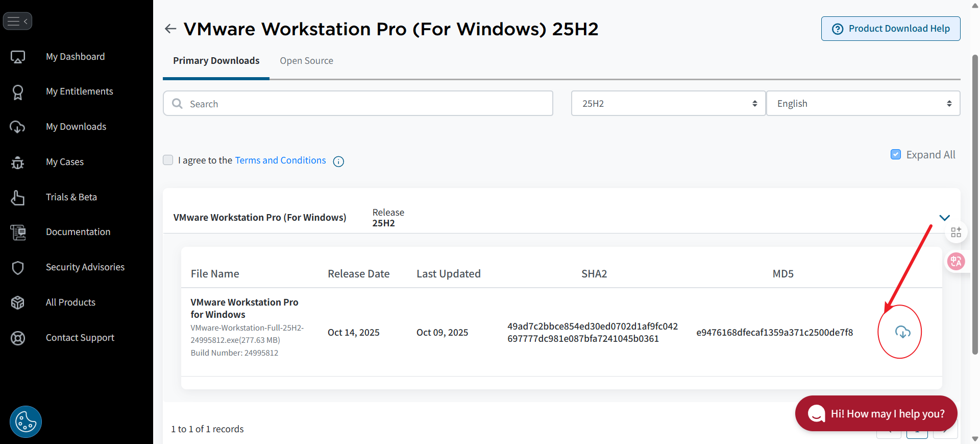Open the translate floating icon

tap(955, 262)
